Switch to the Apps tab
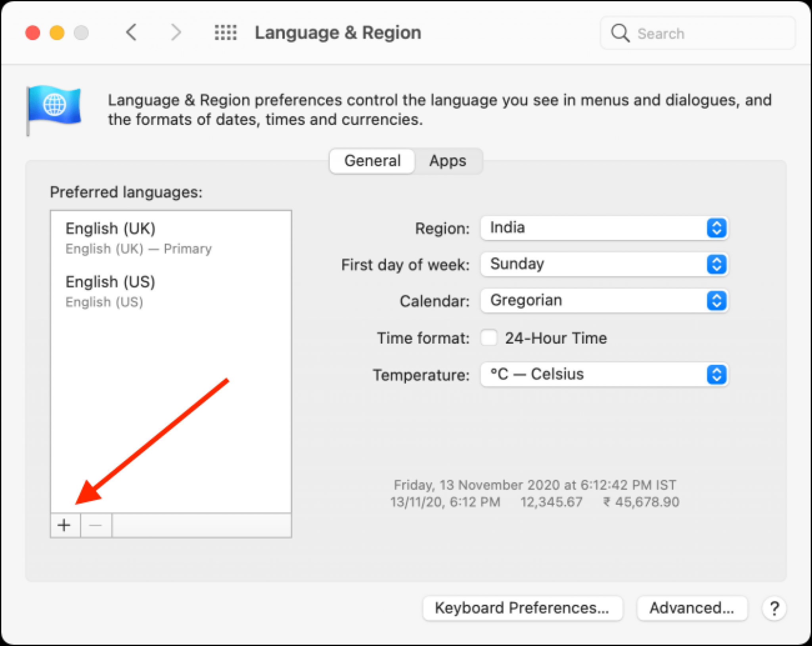This screenshot has width=812, height=646. pyautogui.click(x=448, y=161)
